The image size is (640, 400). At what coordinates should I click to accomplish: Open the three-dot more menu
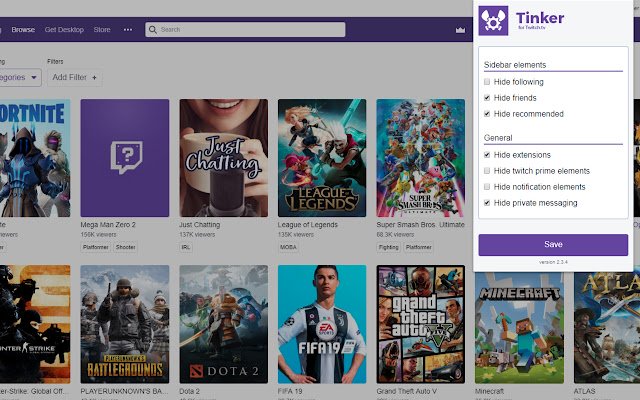click(x=128, y=30)
